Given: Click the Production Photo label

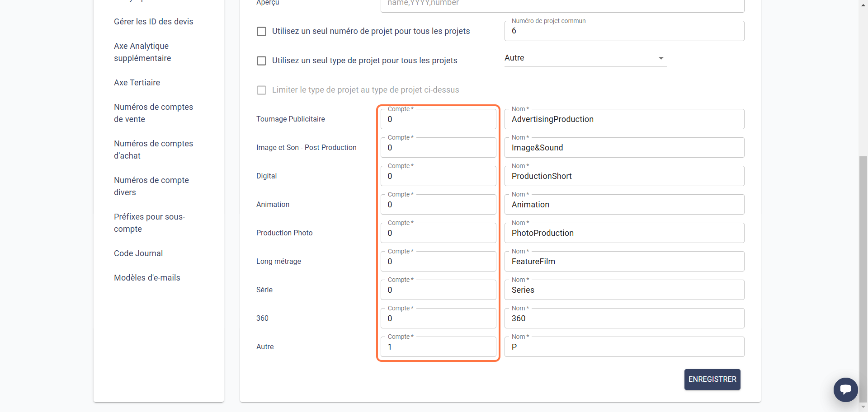Looking at the screenshot, I should tap(284, 233).
